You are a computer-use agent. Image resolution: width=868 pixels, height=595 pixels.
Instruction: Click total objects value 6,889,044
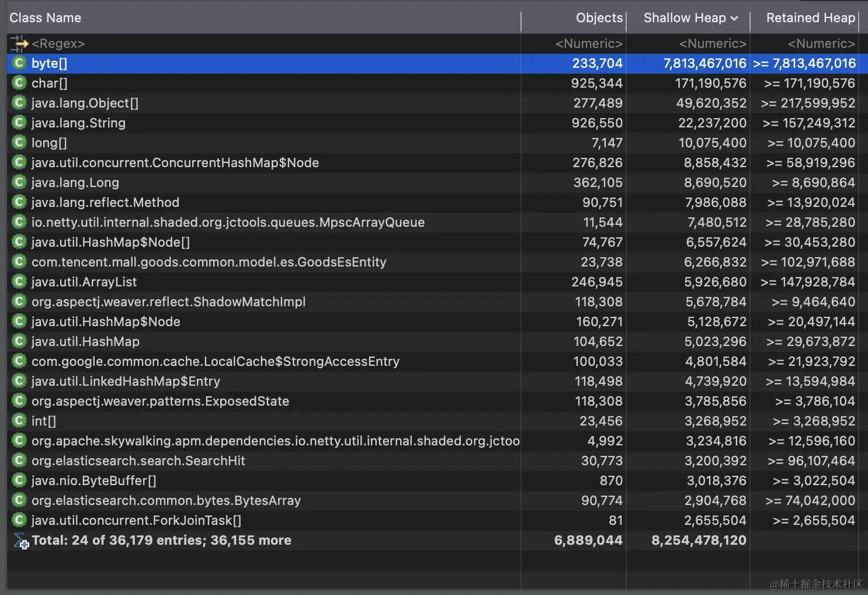[x=588, y=541]
